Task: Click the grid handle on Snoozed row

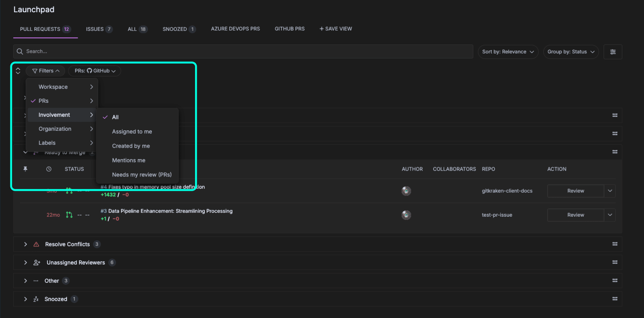Action: click(615, 299)
